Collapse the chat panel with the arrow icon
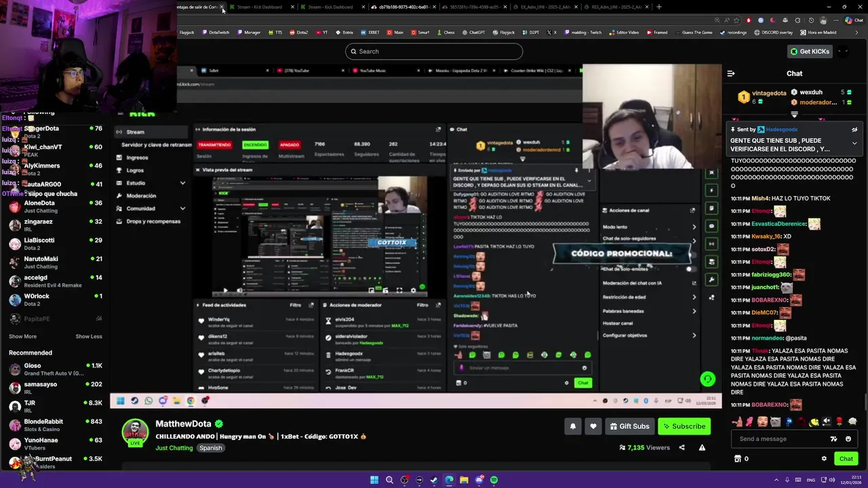 (x=730, y=73)
